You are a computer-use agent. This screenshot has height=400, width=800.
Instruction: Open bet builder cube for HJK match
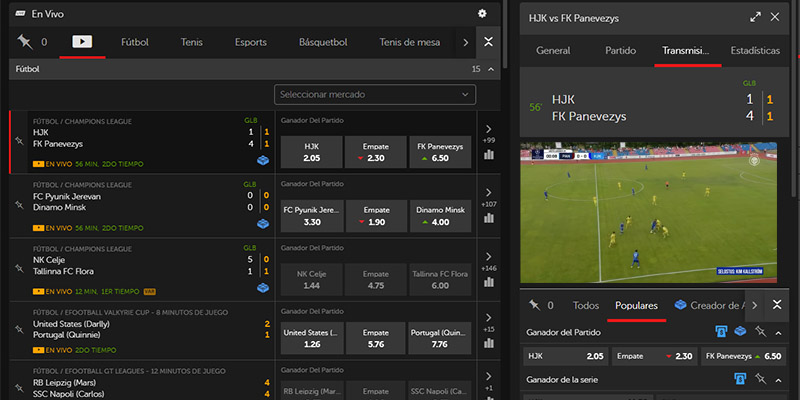tap(263, 161)
